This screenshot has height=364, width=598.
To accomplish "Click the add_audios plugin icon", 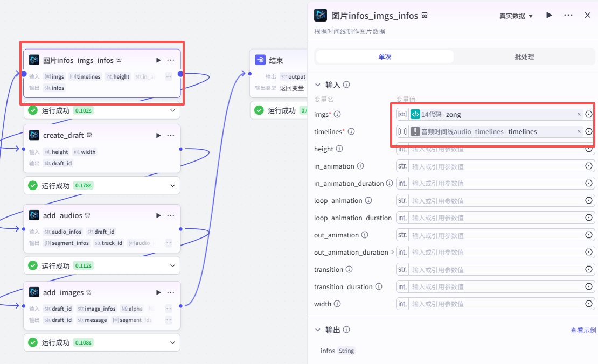I will (x=34, y=215).
